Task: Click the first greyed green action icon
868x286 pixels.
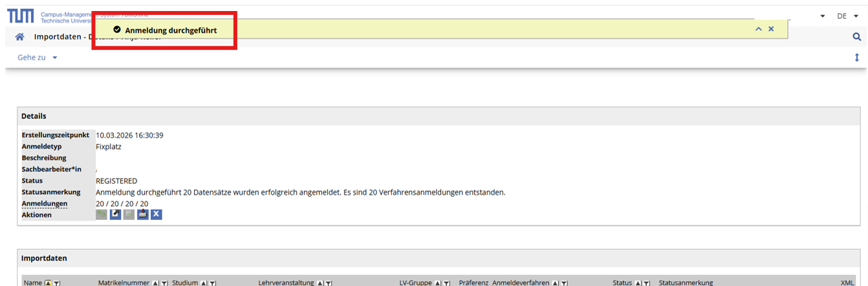Action: pyautogui.click(x=102, y=214)
